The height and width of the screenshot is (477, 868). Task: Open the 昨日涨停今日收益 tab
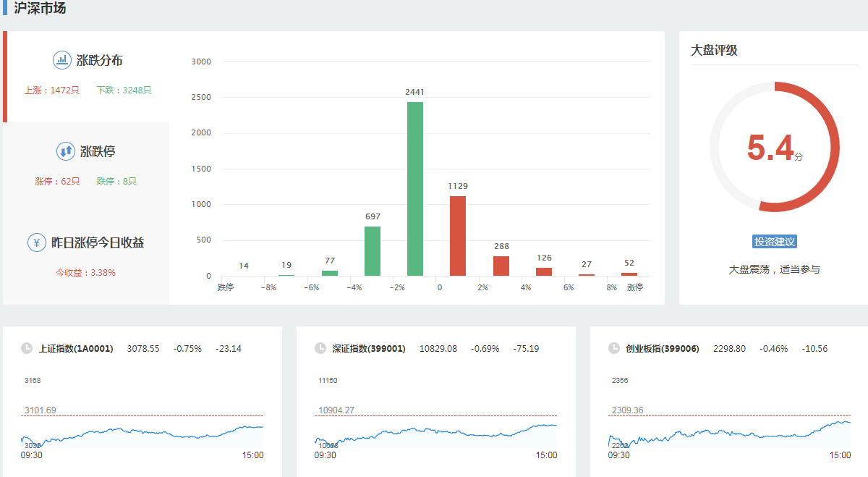97,243
